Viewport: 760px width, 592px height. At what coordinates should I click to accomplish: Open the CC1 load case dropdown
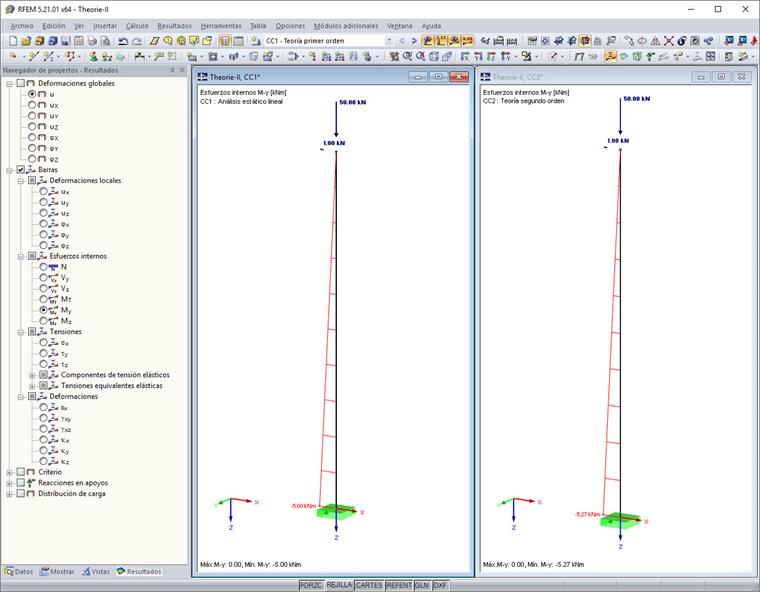pos(388,41)
